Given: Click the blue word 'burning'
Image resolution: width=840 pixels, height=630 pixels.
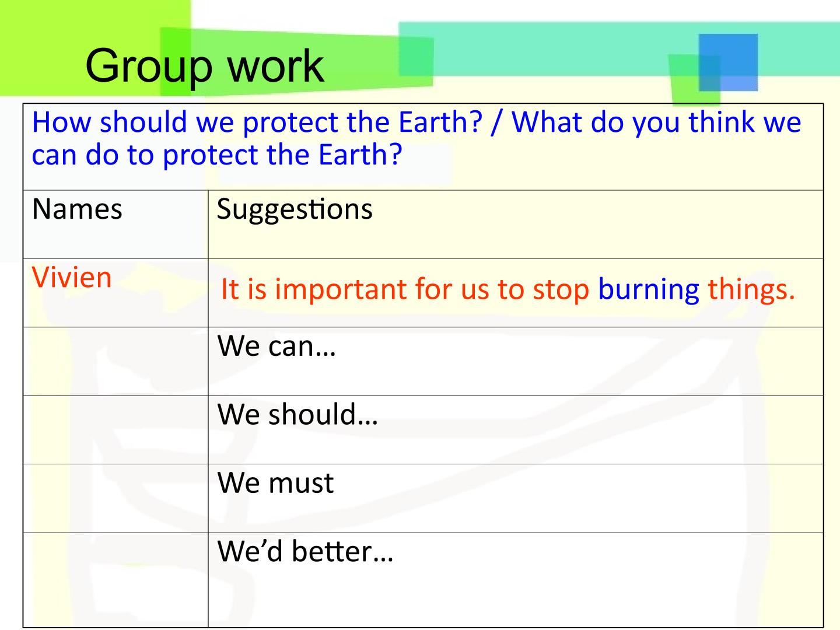Looking at the screenshot, I should point(649,289).
